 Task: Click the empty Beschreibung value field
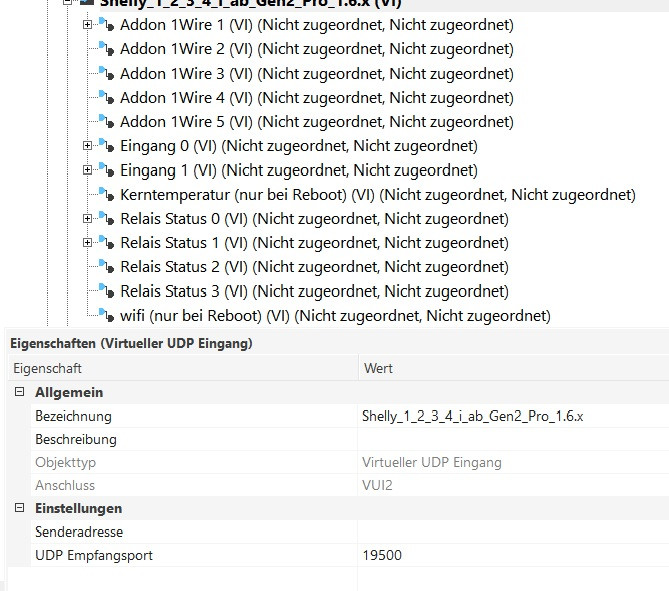tap(514, 439)
